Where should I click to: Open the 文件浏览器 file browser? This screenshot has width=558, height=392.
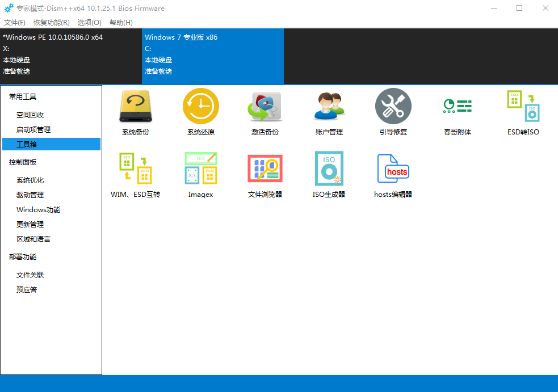click(265, 169)
